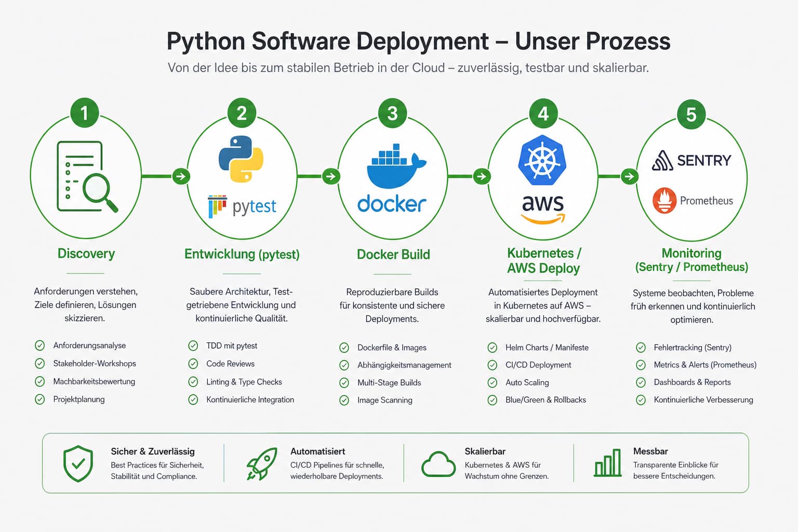The width and height of the screenshot is (798, 532).
Task: Click the Skalierbar heading
Action: [x=485, y=451]
